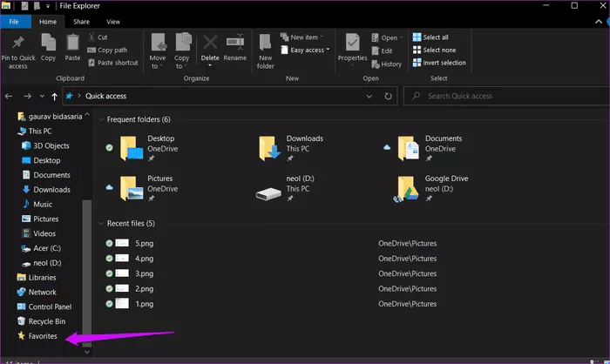The image size is (610, 364).
Task: Open Libraries in the sidebar
Action: coord(37,278)
